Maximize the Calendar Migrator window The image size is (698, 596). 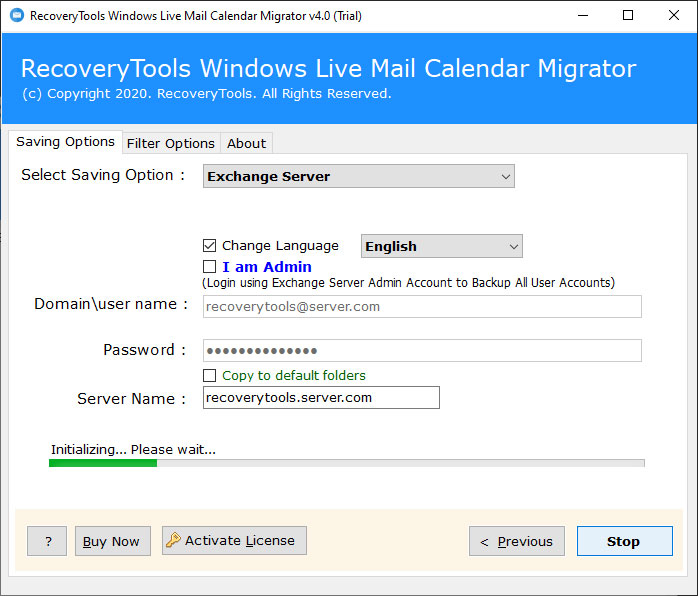point(628,16)
